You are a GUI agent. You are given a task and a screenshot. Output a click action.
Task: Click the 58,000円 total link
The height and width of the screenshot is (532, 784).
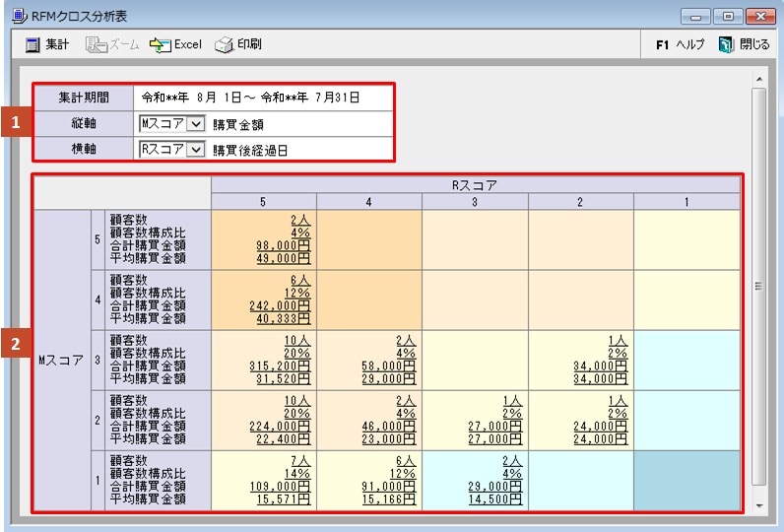tap(389, 366)
